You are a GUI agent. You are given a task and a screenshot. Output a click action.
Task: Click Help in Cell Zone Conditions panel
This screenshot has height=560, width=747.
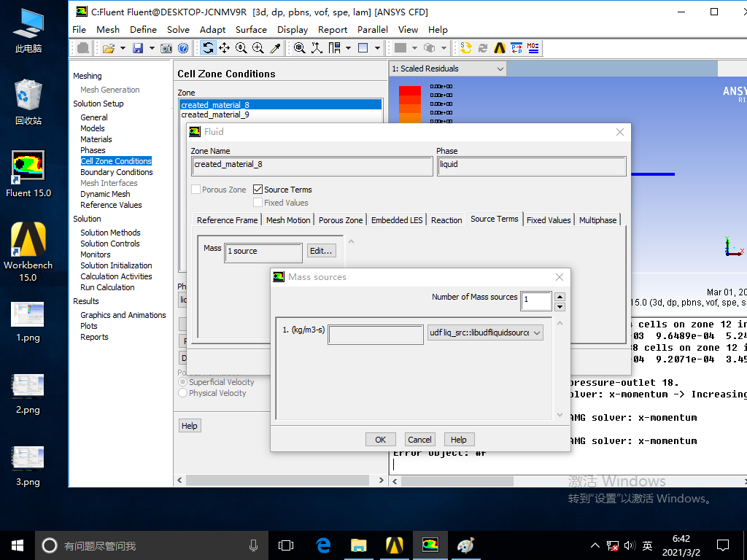coord(190,426)
